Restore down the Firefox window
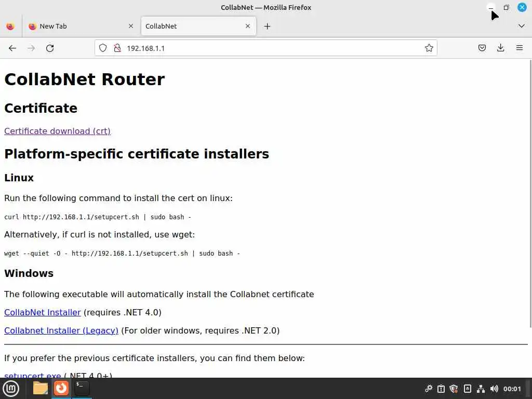 (x=506, y=7)
